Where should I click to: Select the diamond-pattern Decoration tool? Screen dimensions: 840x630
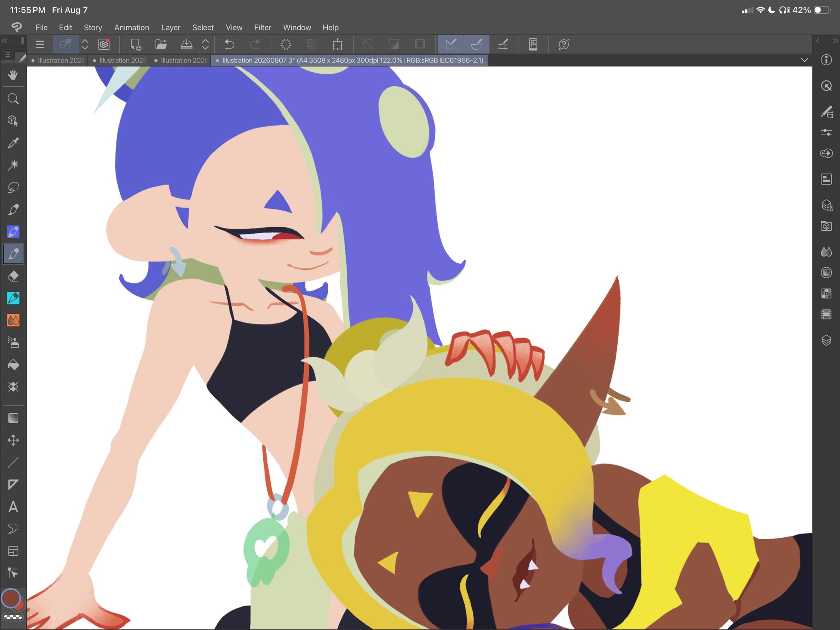point(13,387)
